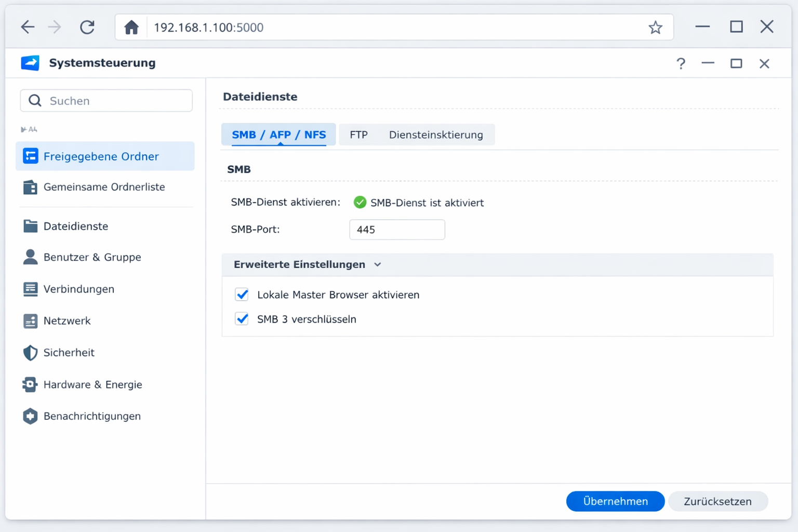The height and width of the screenshot is (532, 798).
Task: Select the Dateidienste sidebar entry
Action: (75, 226)
